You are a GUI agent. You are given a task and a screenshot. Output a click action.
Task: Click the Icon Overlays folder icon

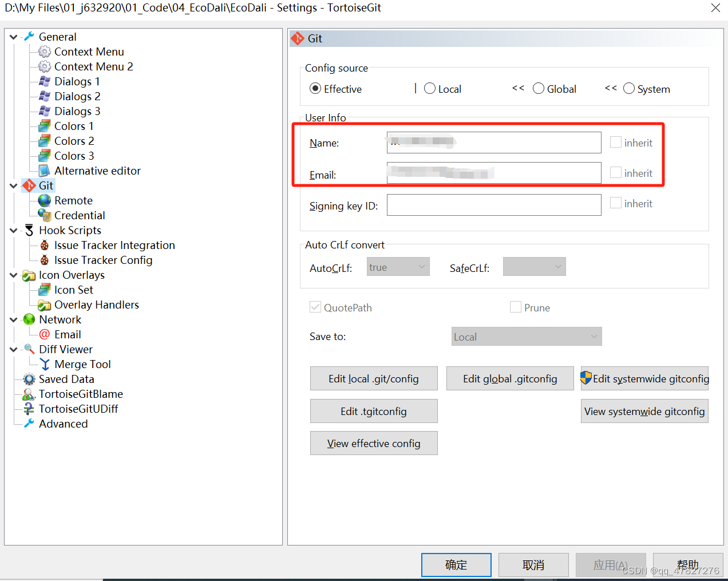(29, 275)
